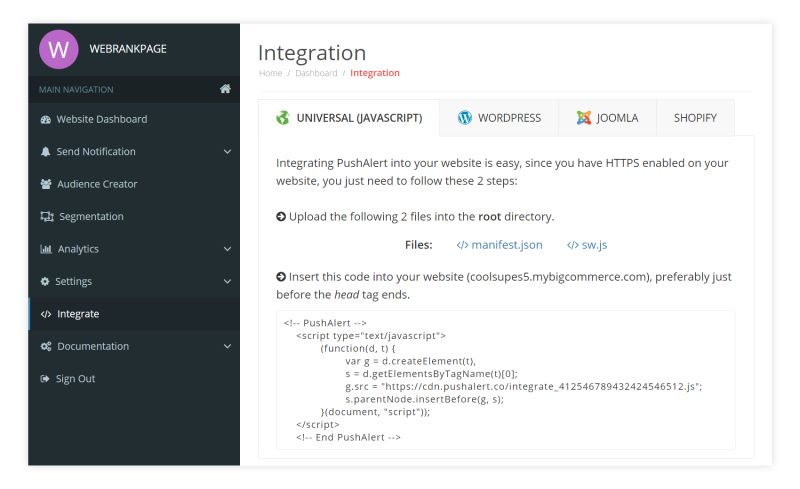Click the WordPress logo icon
Viewport: 800px width, 489px height.
pos(465,118)
